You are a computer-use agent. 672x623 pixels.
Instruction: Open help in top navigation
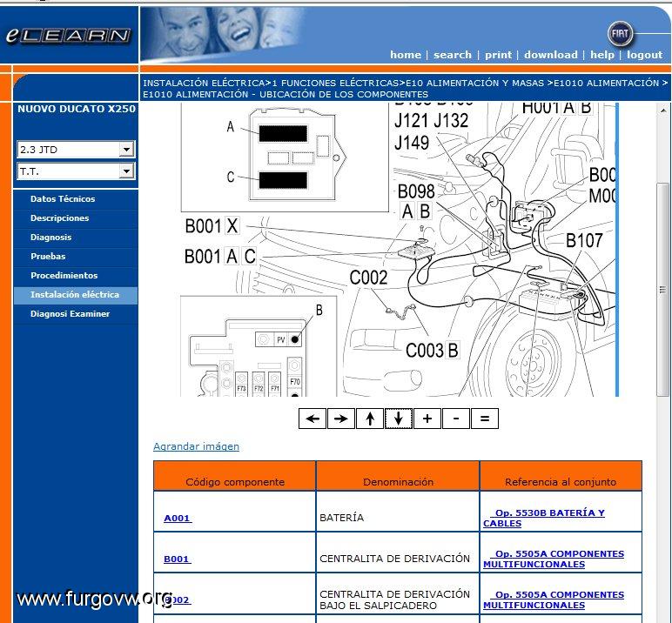[602, 55]
